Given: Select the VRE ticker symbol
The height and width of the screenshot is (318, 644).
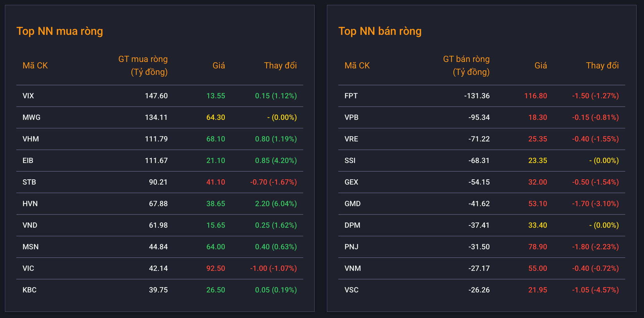Looking at the screenshot, I should point(351,139).
